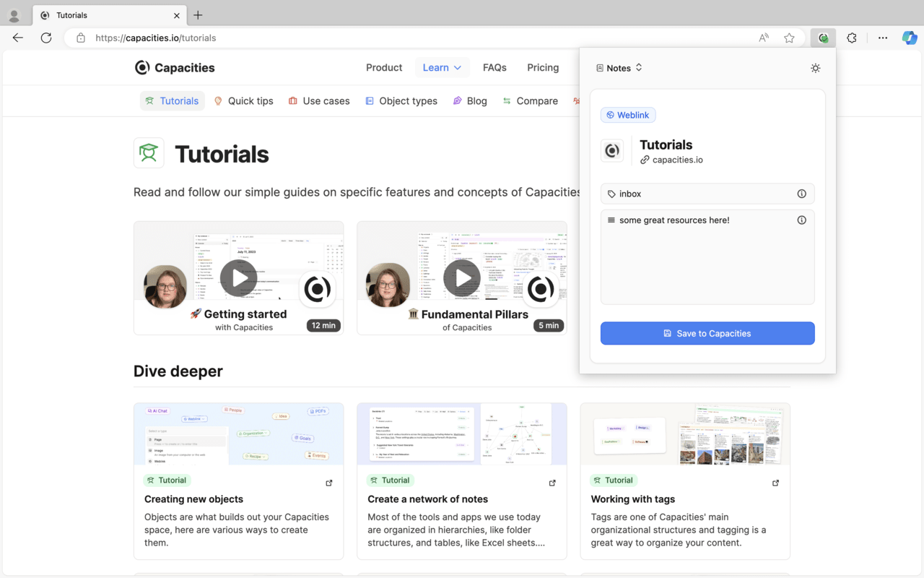The image size is (924, 578).
Task: Open the Pricing page
Action: [x=543, y=68]
